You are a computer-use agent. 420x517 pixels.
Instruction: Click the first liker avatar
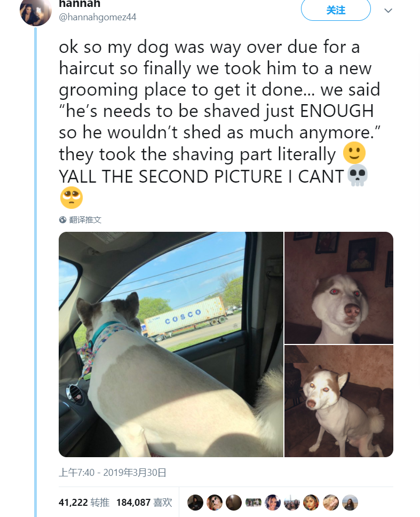[195, 503]
